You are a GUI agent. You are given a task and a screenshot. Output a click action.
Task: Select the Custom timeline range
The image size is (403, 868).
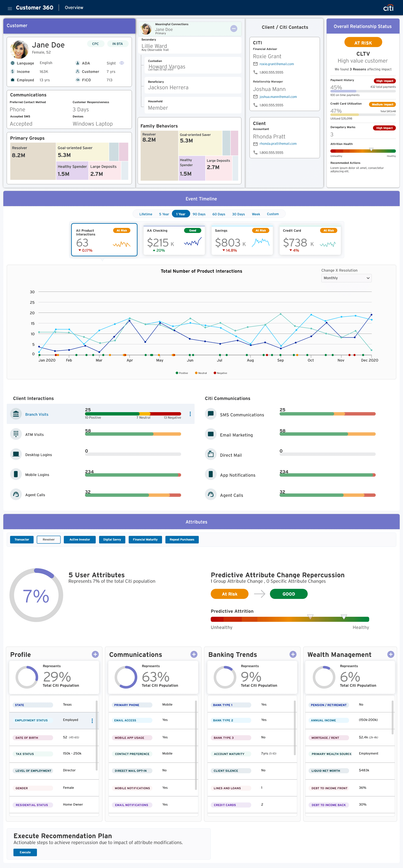pos(273,214)
